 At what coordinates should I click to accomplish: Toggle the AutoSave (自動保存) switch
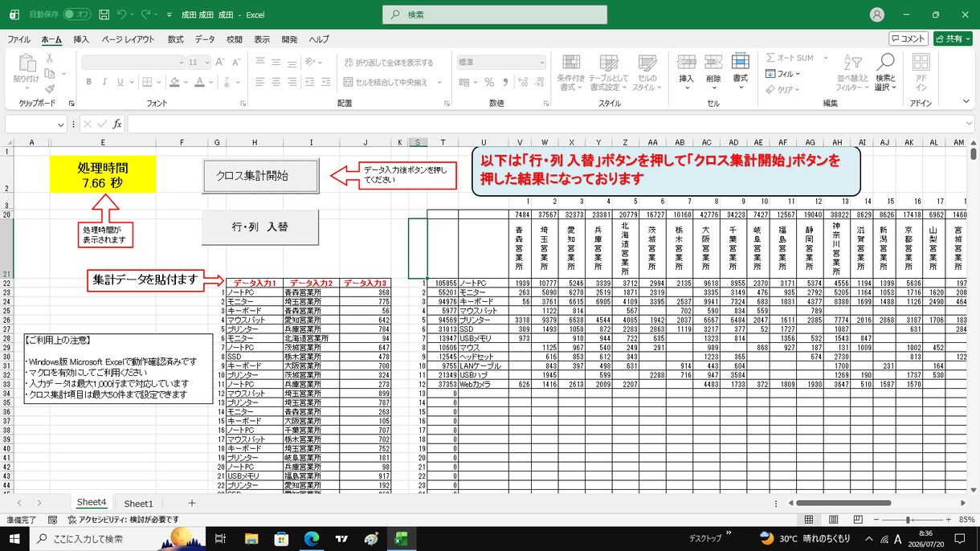pyautogui.click(x=77, y=14)
